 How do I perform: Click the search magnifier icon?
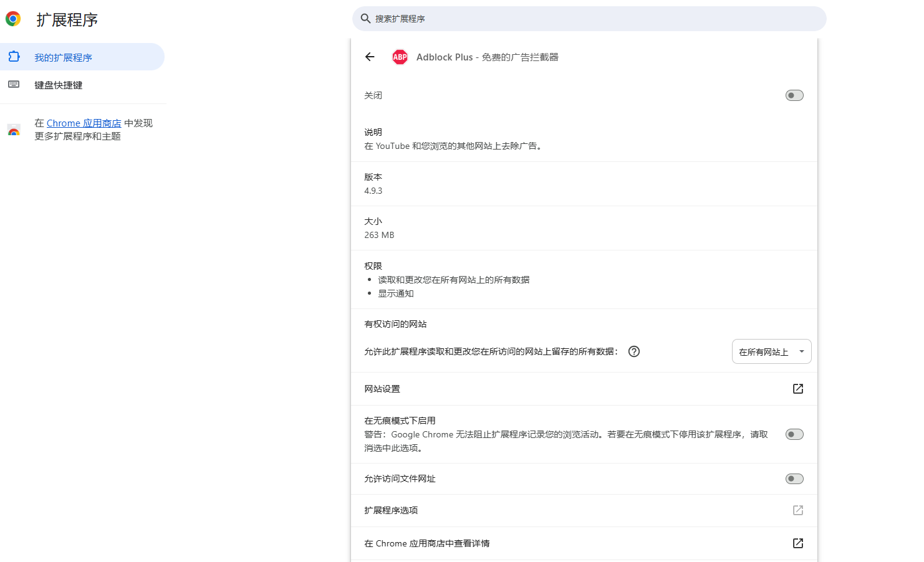(x=366, y=19)
